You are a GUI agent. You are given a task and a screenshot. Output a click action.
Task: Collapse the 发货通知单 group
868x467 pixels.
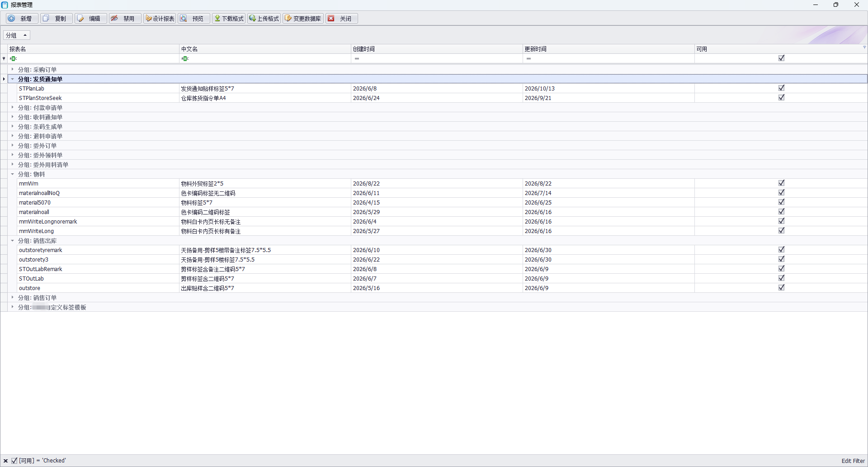(x=13, y=79)
